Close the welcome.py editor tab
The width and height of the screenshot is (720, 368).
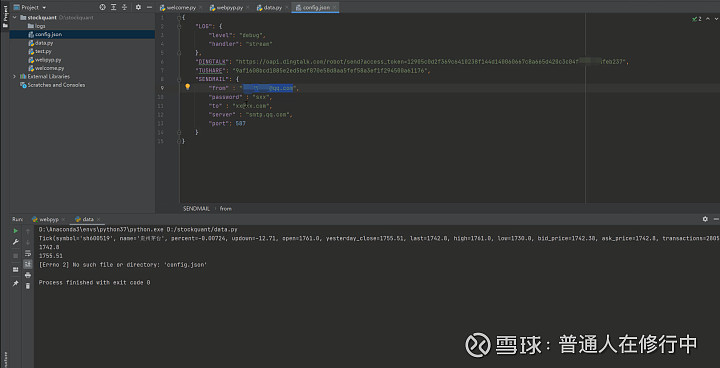click(x=200, y=8)
